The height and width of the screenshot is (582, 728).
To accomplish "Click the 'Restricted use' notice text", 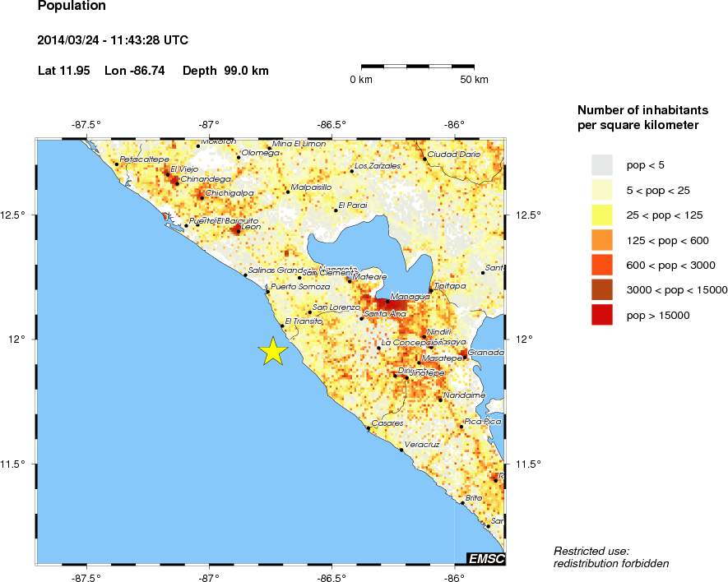I will [591, 550].
